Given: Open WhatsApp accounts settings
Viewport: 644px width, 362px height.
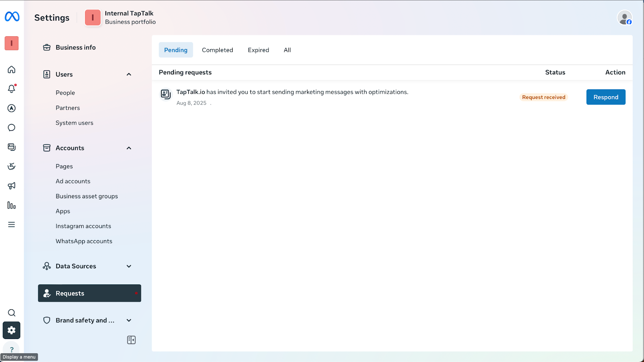Looking at the screenshot, I should 84,241.
